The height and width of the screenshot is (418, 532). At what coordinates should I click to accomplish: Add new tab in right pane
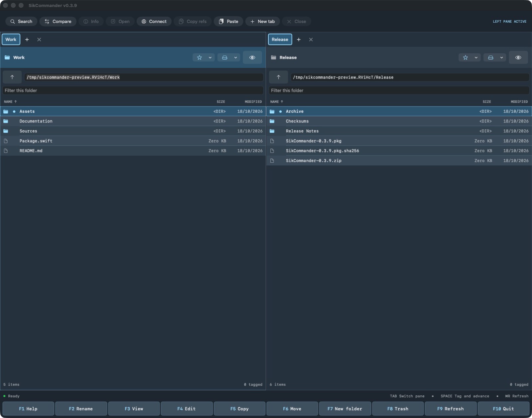[299, 40]
